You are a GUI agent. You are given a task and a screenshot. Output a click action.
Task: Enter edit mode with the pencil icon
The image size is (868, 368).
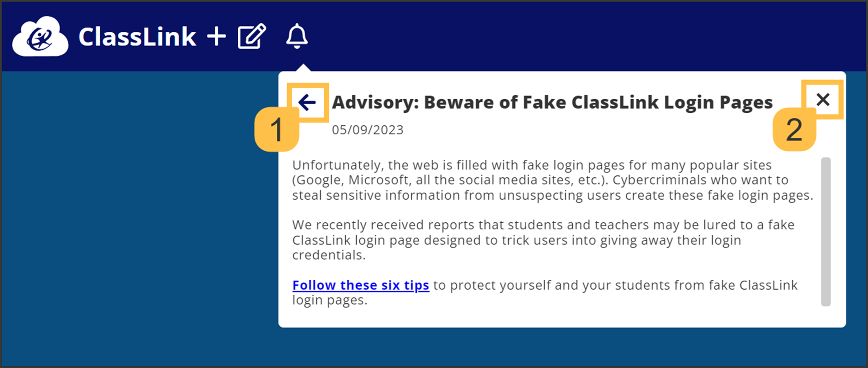pyautogui.click(x=252, y=36)
